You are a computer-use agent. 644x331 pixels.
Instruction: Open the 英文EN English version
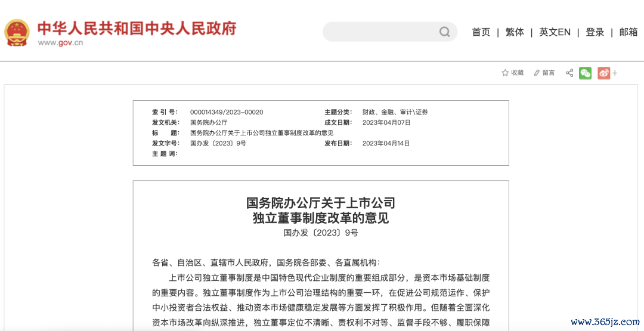(555, 32)
